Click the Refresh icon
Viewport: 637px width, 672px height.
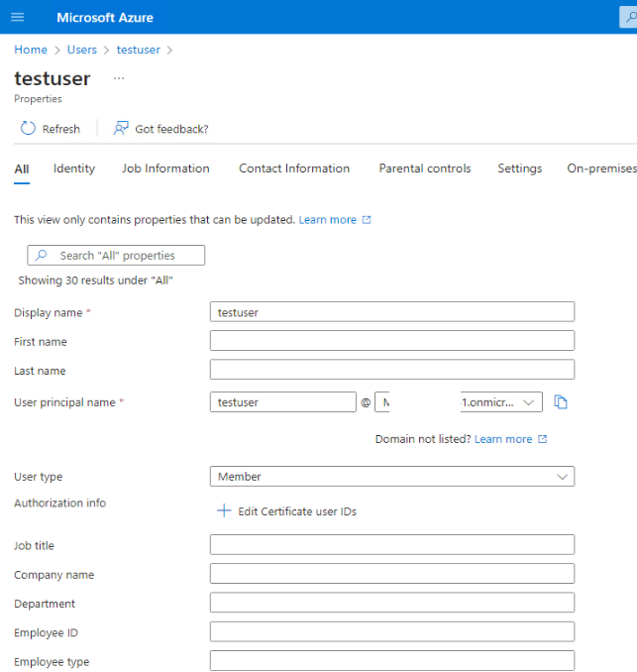(28, 129)
